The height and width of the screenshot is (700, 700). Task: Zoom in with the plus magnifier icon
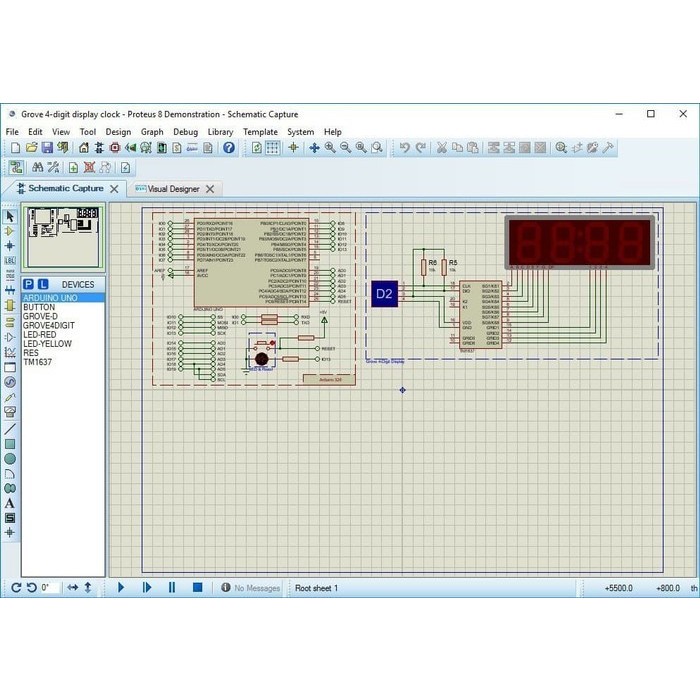(330, 148)
